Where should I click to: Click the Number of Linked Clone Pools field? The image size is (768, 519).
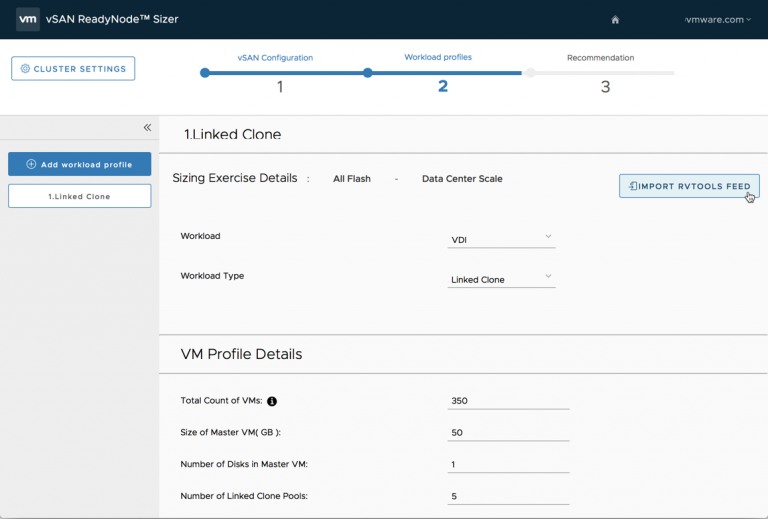[508, 496]
